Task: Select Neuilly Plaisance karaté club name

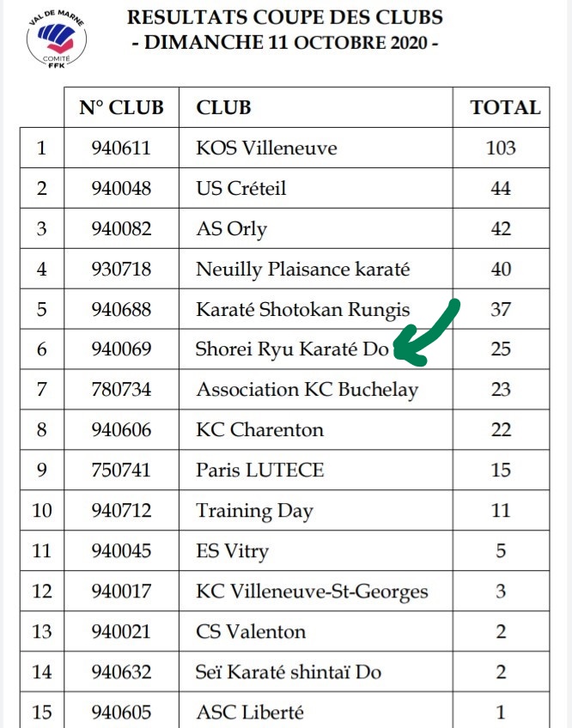Action: [x=303, y=269]
